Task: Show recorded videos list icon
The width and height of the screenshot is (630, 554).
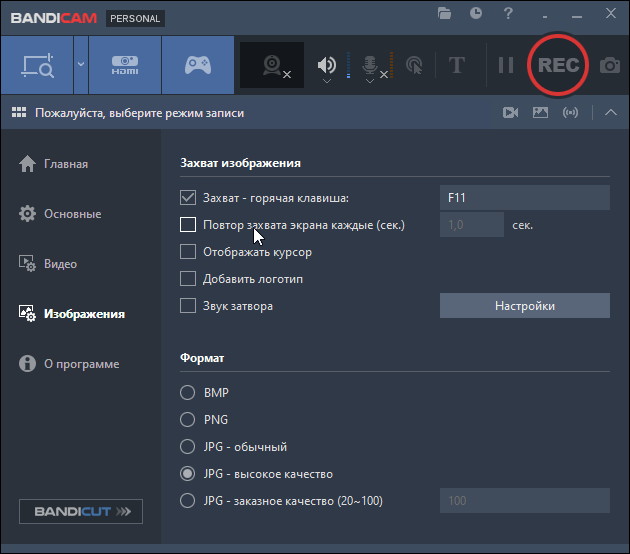Action: coord(510,112)
